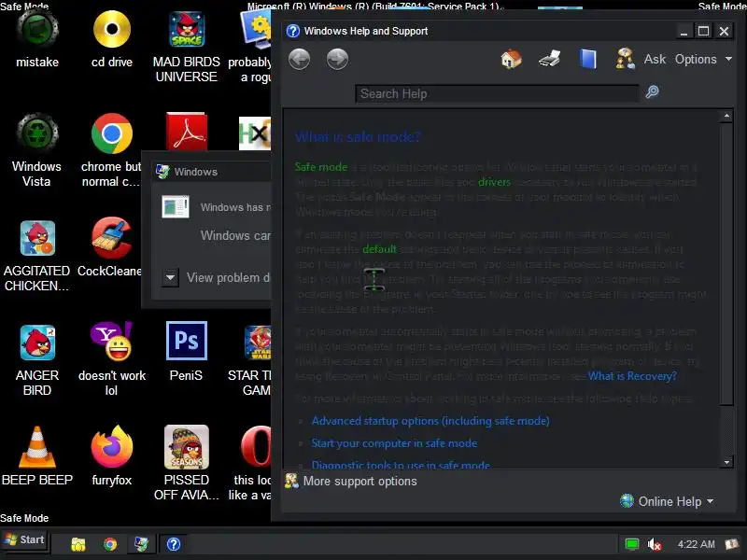Select the 'chrome but normal' desktop icon
Screen dimensions: 747x560
pyautogui.click(x=111, y=150)
